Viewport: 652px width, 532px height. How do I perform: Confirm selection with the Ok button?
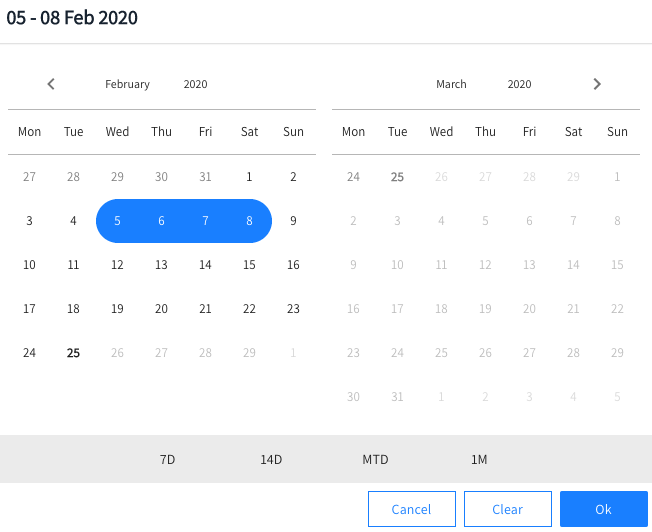pyautogui.click(x=603, y=509)
